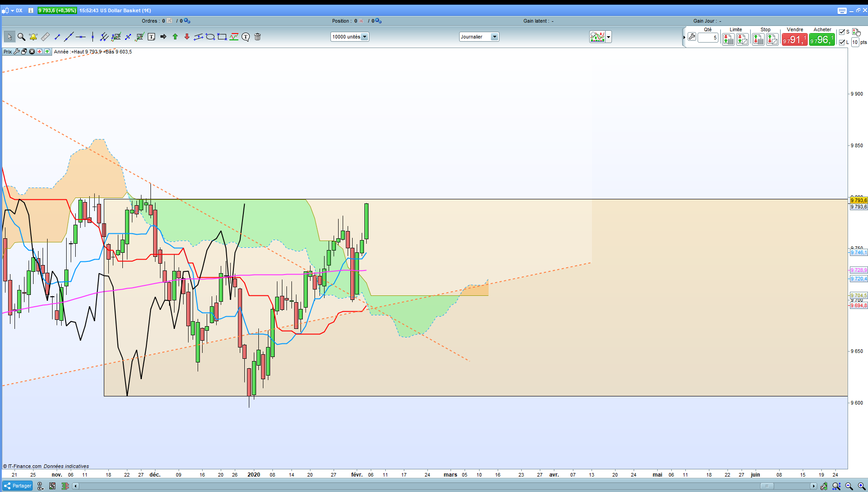Open the alert bell tool
Viewport: 868px width, 492px height.
click(33, 37)
